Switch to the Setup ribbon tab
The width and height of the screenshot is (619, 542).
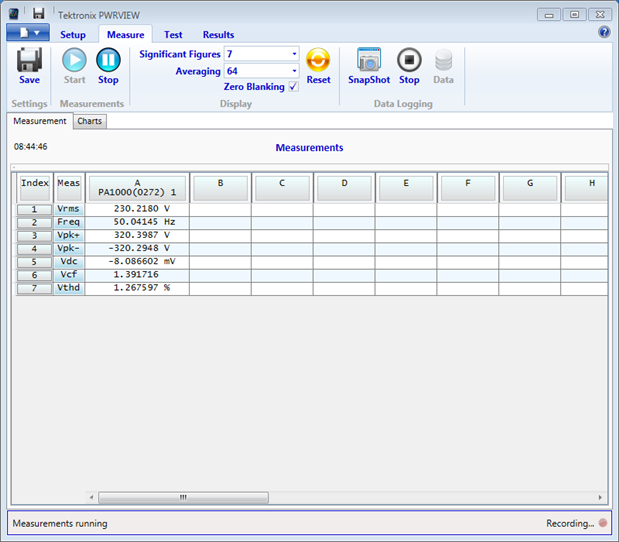coord(73,35)
